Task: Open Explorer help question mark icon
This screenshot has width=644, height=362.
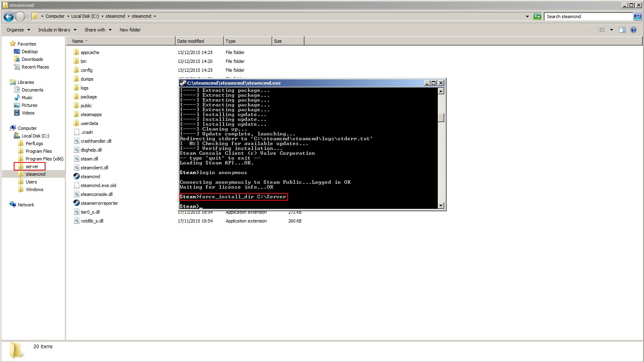Action: [x=634, y=30]
